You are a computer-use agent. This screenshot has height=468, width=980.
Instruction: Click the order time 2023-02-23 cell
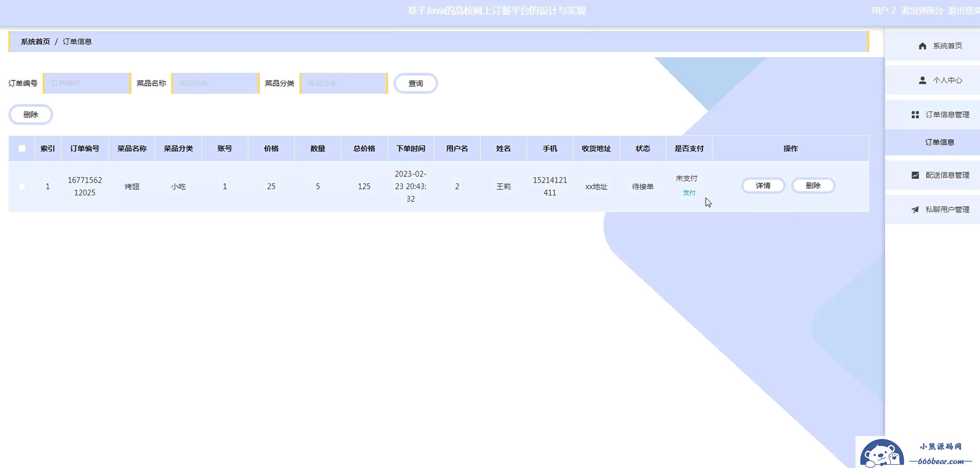point(411,186)
